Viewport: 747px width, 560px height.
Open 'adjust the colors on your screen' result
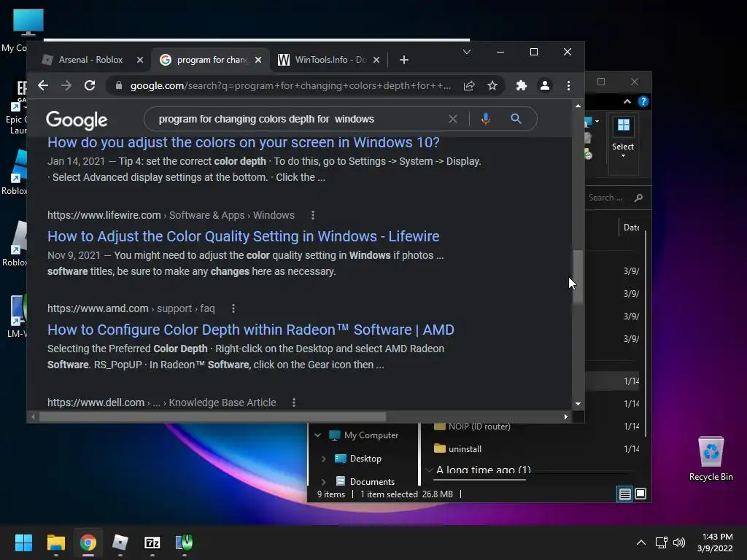[x=244, y=142]
